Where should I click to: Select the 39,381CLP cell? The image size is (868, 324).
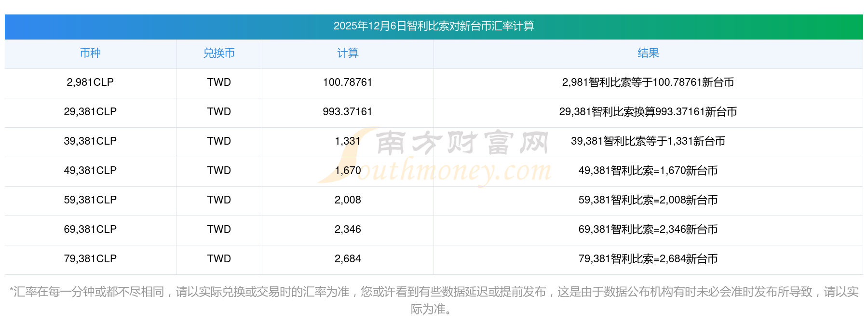(x=90, y=141)
